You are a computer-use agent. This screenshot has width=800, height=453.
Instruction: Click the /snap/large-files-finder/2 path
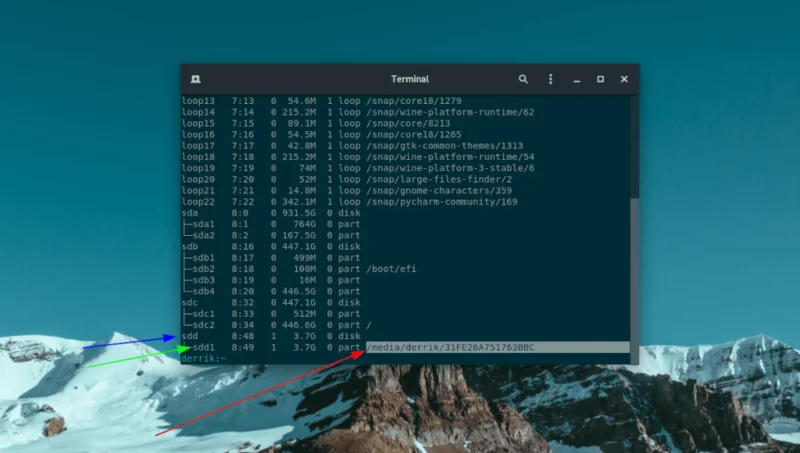coord(439,180)
